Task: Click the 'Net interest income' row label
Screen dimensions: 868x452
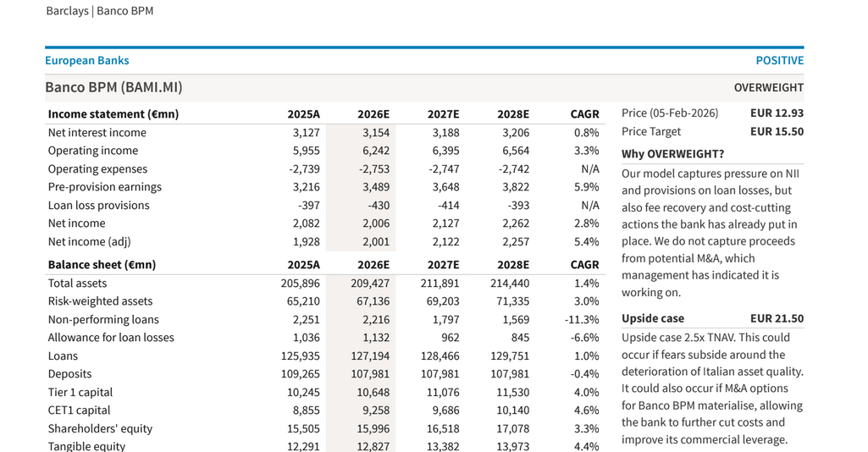Action: point(97,133)
